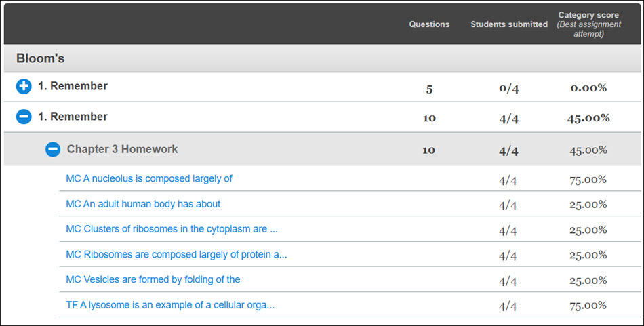The image size is (644, 326).
Task: Collapse the Chapter 3 Homework section
Action: pos(53,150)
